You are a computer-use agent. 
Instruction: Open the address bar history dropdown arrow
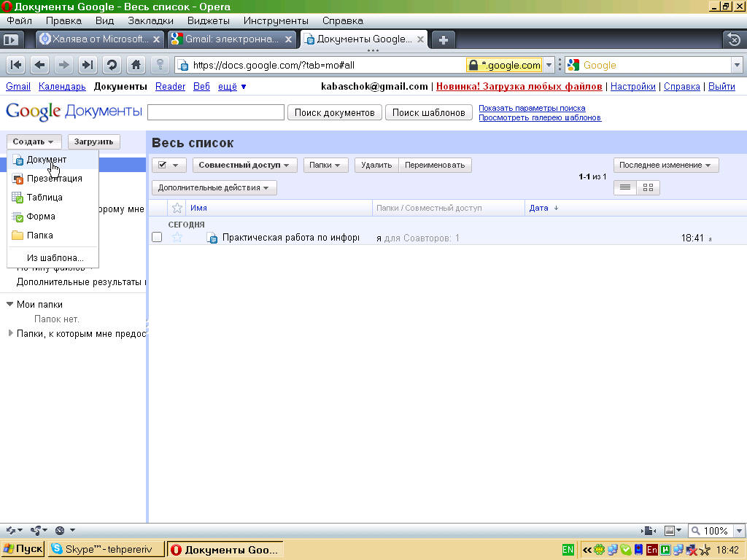[549, 65]
